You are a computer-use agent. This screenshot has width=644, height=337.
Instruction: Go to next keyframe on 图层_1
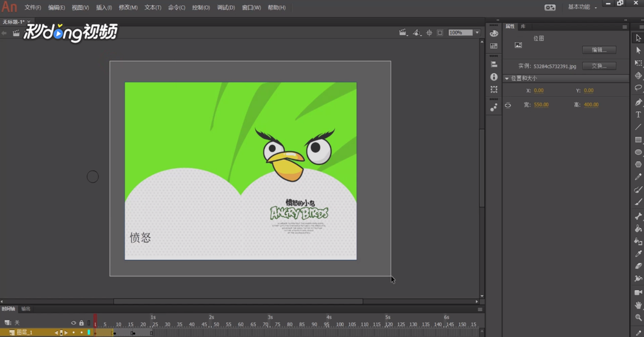pos(66,332)
